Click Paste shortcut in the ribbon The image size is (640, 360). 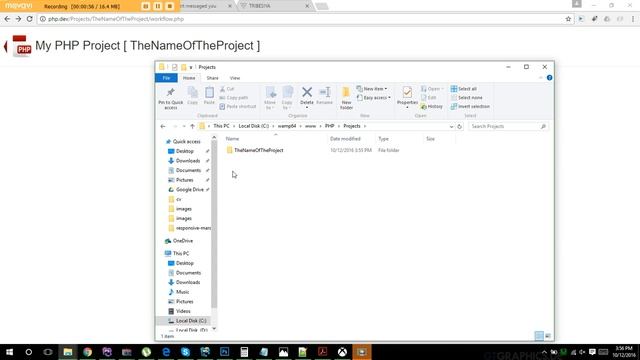(x=238, y=107)
